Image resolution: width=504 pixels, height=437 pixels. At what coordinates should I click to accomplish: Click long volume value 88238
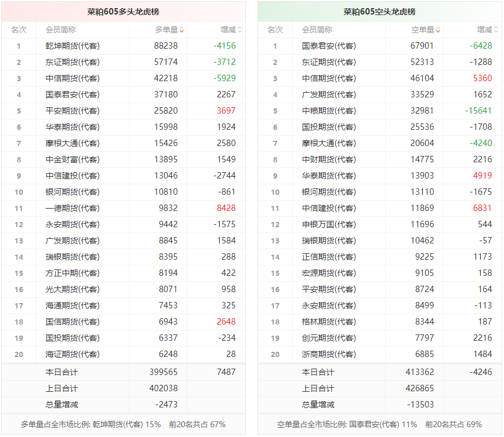[166, 46]
